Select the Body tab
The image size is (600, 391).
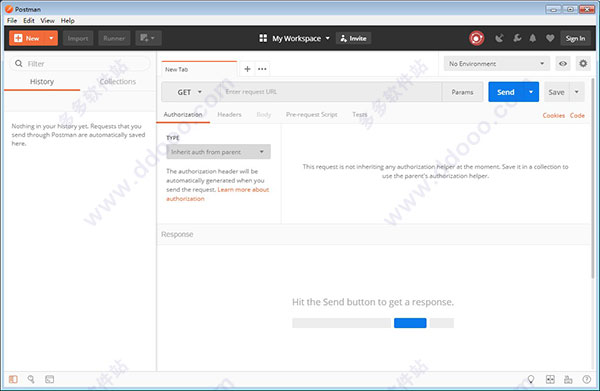click(264, 114)
